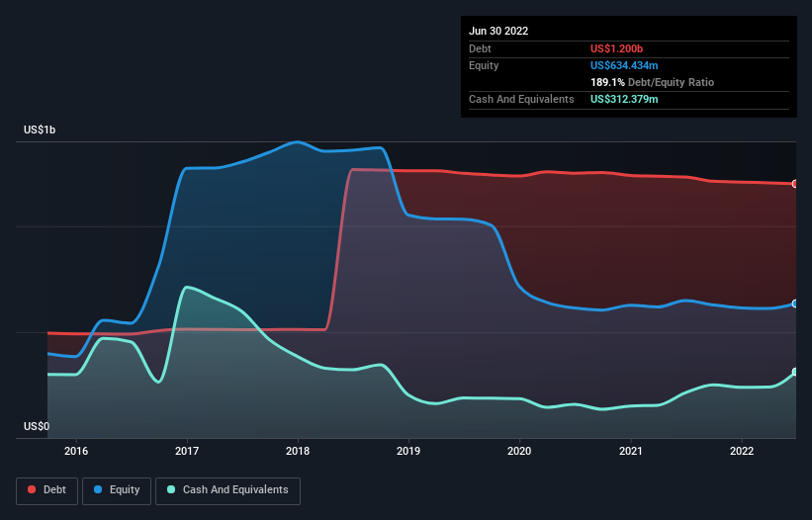Click the 2020 x-axis label
812x520 pixels.
[x=519, y=451]
